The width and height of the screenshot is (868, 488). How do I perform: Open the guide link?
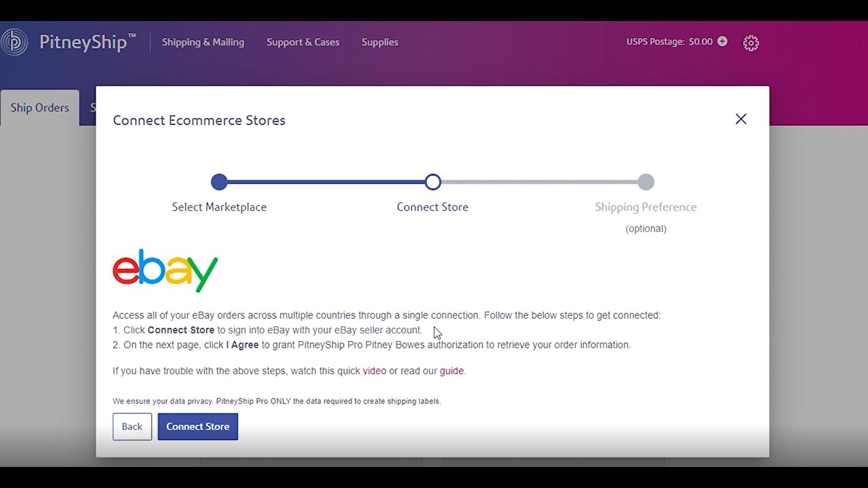tap(452, 371)
